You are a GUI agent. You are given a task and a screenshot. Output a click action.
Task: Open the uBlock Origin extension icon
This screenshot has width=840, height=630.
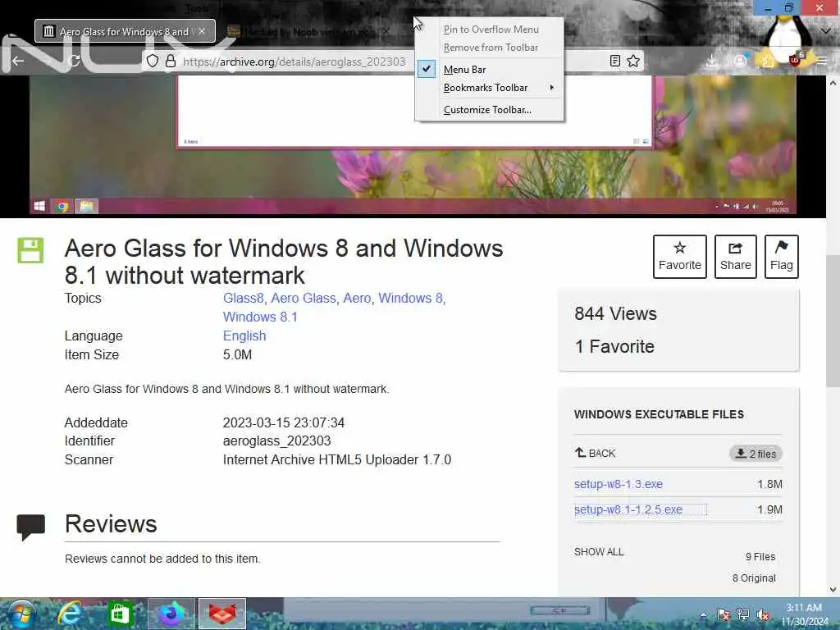(796, 60)
